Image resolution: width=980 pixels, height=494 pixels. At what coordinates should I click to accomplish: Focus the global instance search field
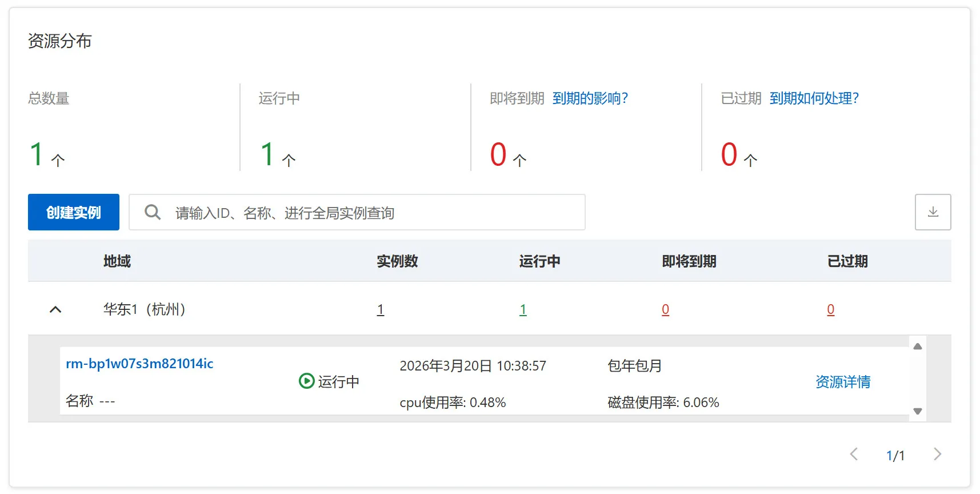tap(357, 212)
